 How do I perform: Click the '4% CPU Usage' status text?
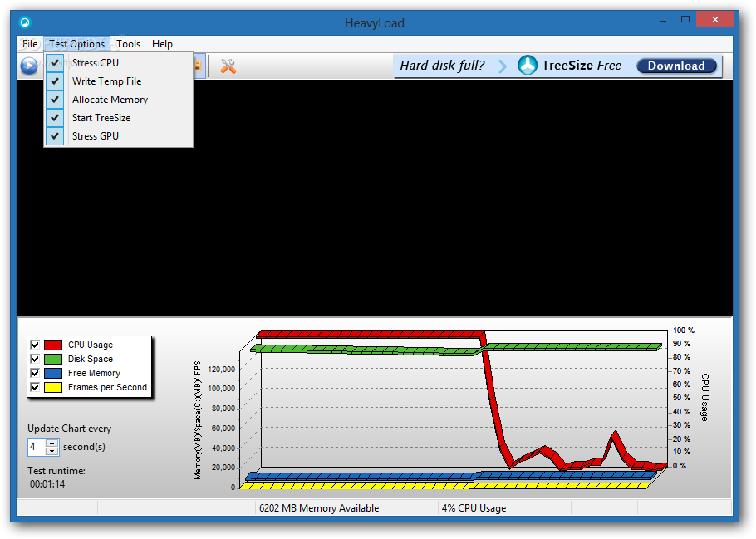474,507
